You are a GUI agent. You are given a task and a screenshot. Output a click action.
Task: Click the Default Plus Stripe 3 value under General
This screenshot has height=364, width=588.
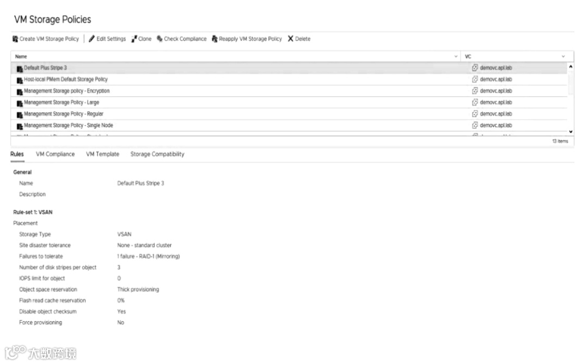[140, 183]
